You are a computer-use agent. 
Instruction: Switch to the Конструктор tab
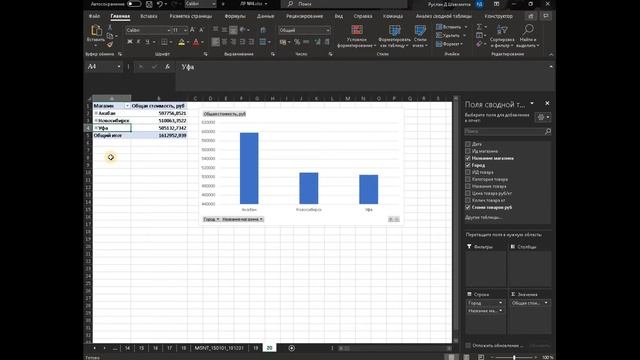[x=498, y=16]
